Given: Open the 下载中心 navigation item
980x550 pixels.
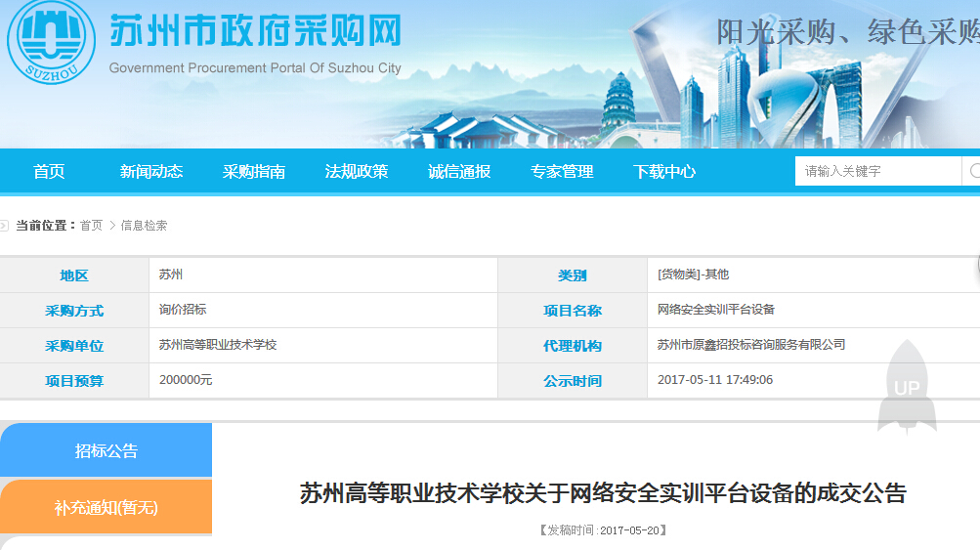Looking at the screenshot, I should click(x=663, y=171).
